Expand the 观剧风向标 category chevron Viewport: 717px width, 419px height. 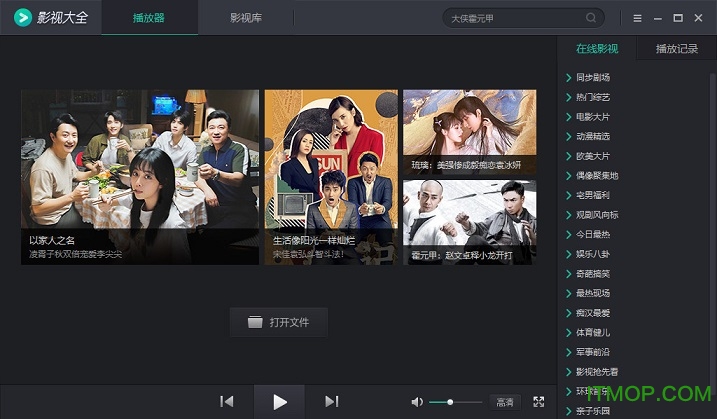point(568,215)
